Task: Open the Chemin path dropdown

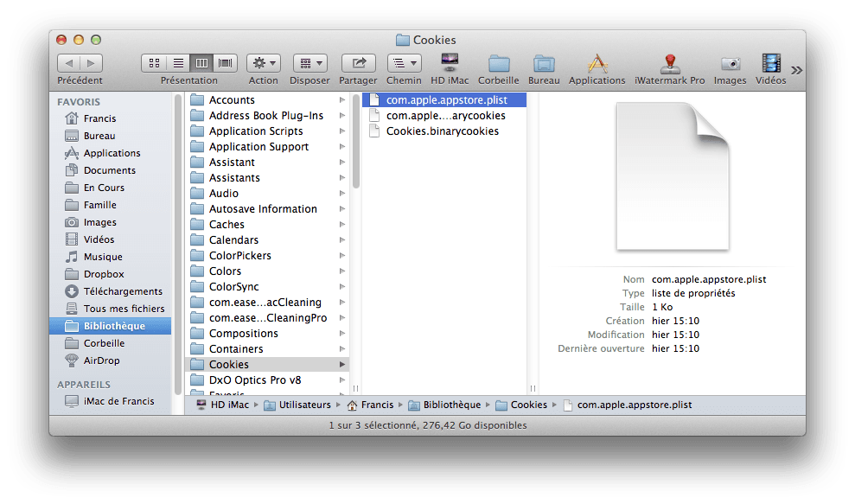Action: (x=404, y=63)
